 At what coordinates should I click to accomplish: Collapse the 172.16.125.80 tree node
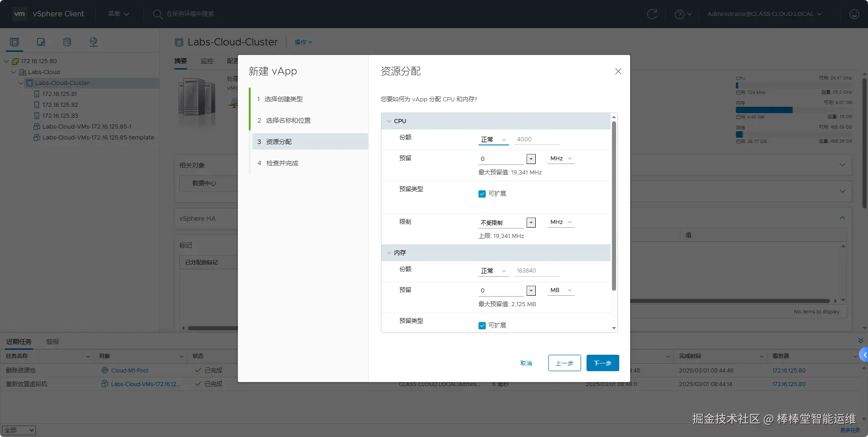(6, 61)
